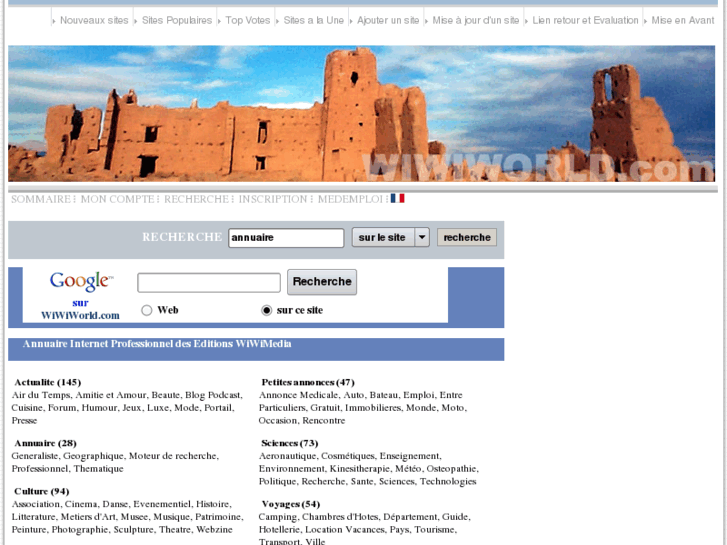Viewport: 727px width, 545px height.
Task: Open WiWiWorld.com link under Google logo
Action: [80, 315]
